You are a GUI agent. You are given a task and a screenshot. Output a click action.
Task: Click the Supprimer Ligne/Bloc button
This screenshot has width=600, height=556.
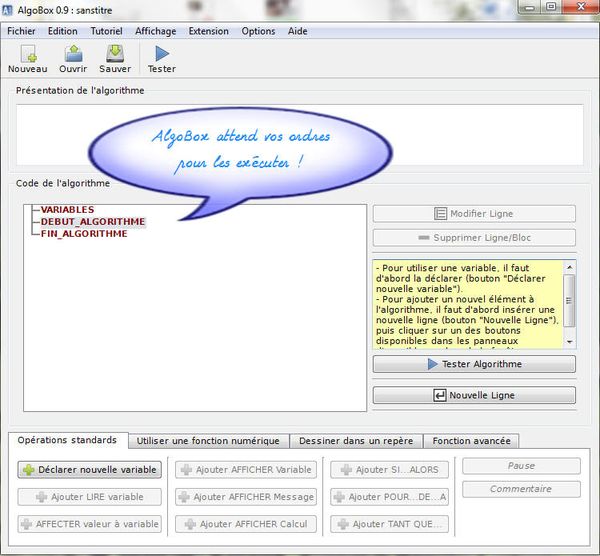[474, 238]
